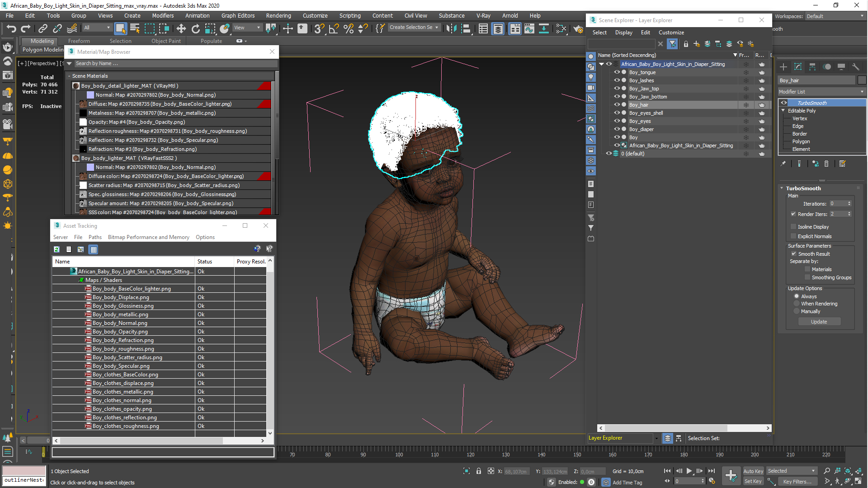Open the Modifiers menu
Viewport: 868px width, 488px height.
tap(163, 16)
